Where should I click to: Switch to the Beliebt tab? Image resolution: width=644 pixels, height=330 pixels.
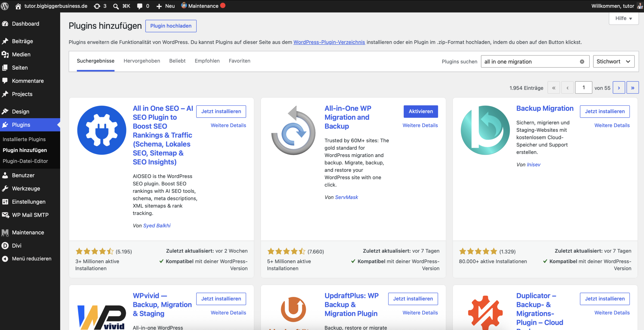[x=177, y=61]
